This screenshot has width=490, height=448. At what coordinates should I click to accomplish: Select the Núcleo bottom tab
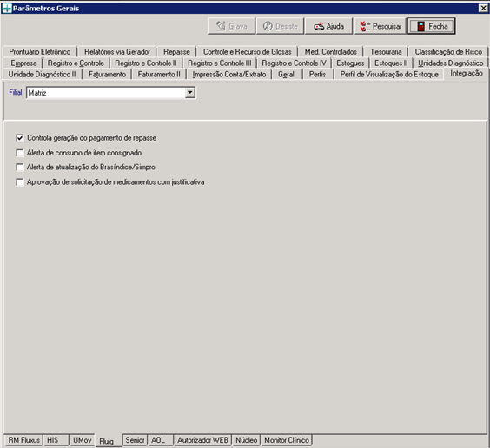246,440
